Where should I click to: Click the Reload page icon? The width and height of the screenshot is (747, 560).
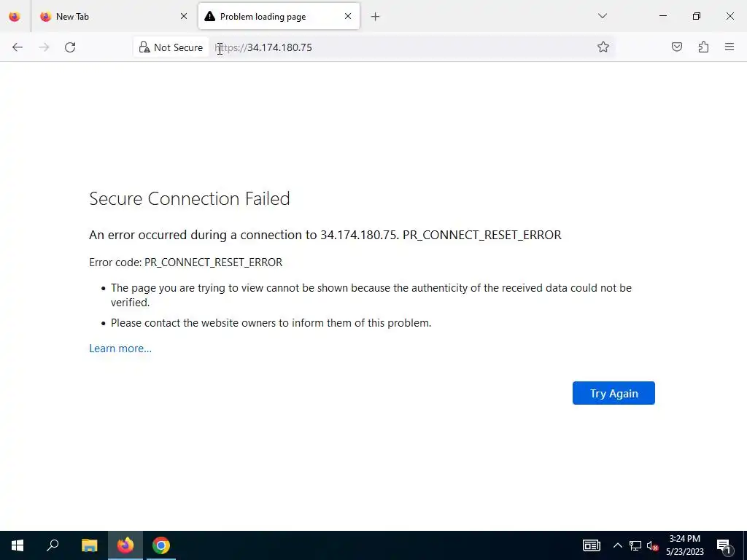[x=70, y=47]
